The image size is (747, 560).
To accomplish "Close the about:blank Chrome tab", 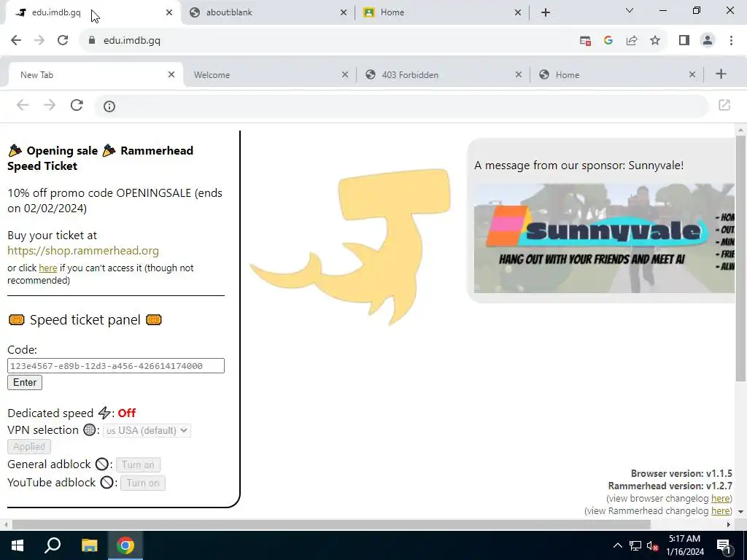I will click(344, 12).
